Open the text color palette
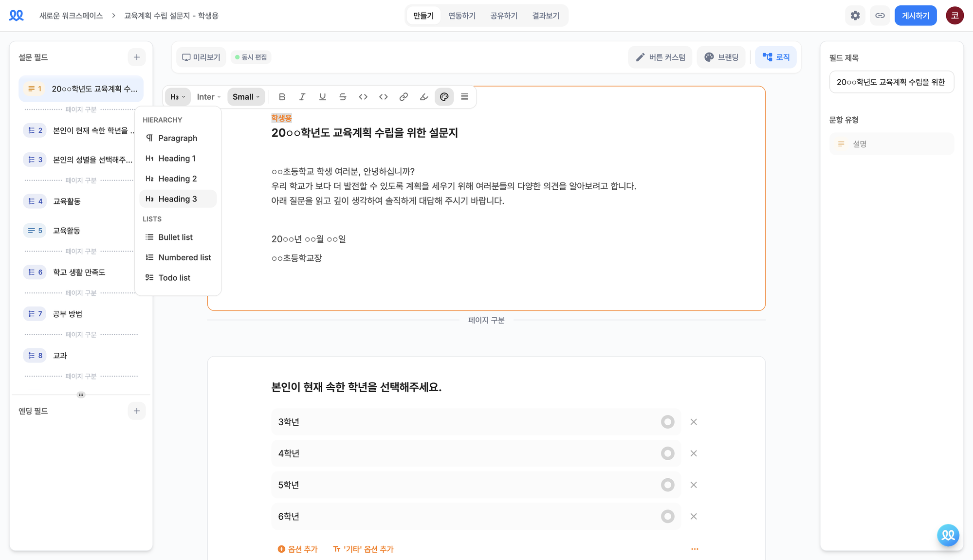 click(x=444, y=97)
